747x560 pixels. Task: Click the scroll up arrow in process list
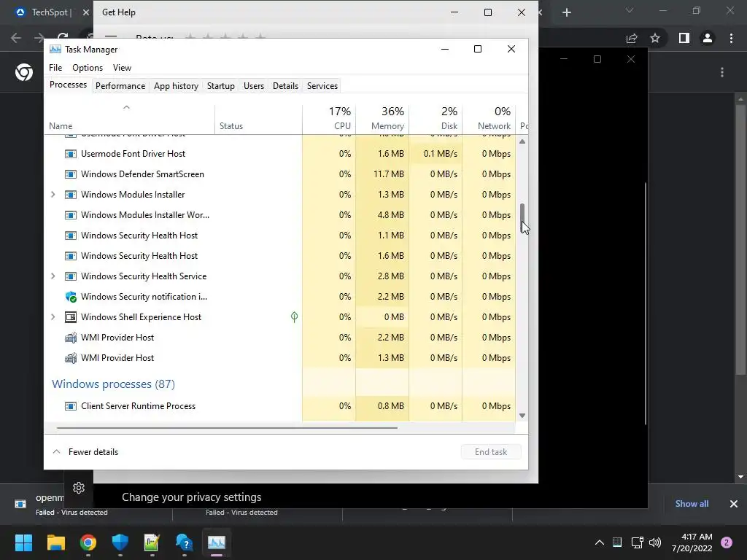click(x=522, y=141)
